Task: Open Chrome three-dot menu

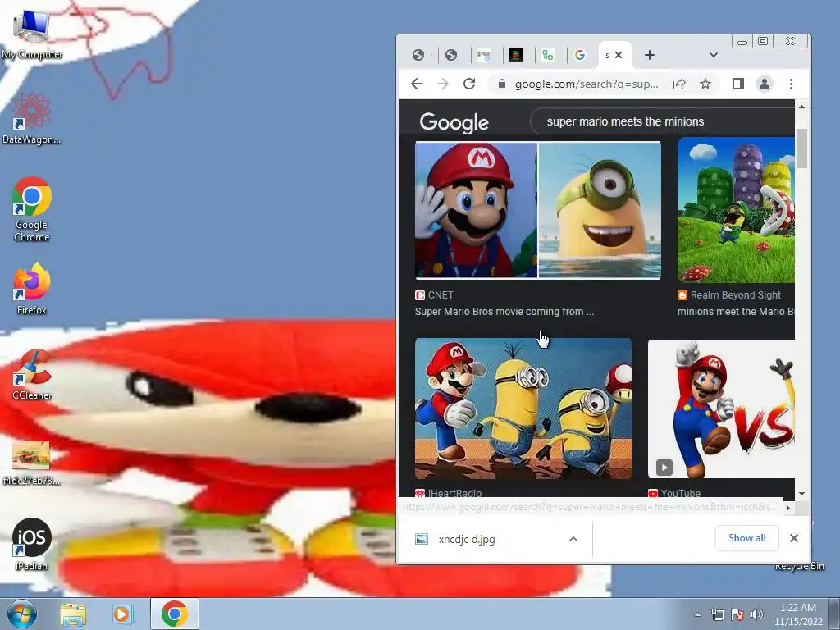Action: click(792, 84)
